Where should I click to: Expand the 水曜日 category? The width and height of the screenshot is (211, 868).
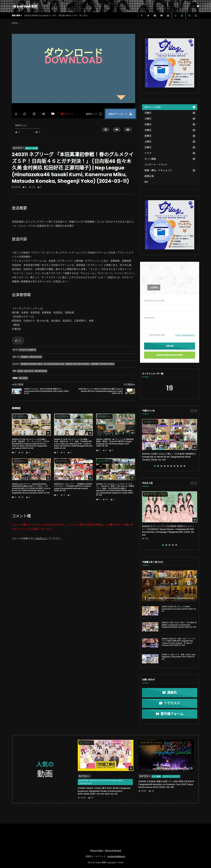194,124
